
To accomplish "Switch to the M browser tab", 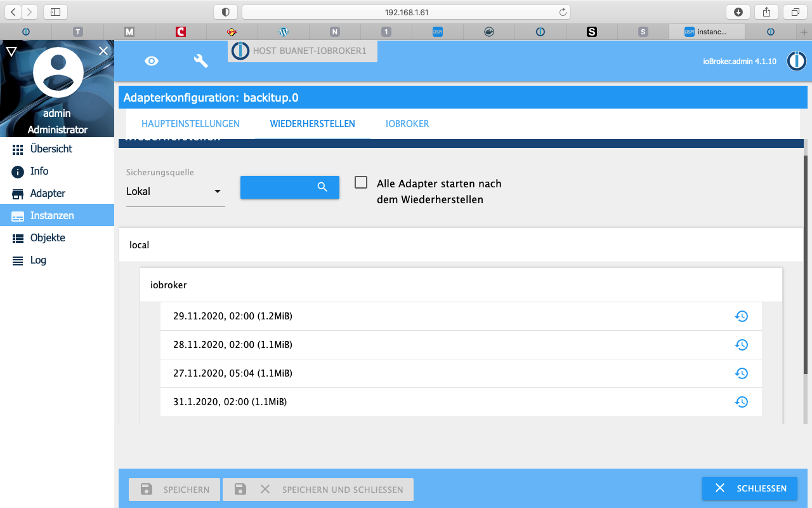I will point(129,32).
